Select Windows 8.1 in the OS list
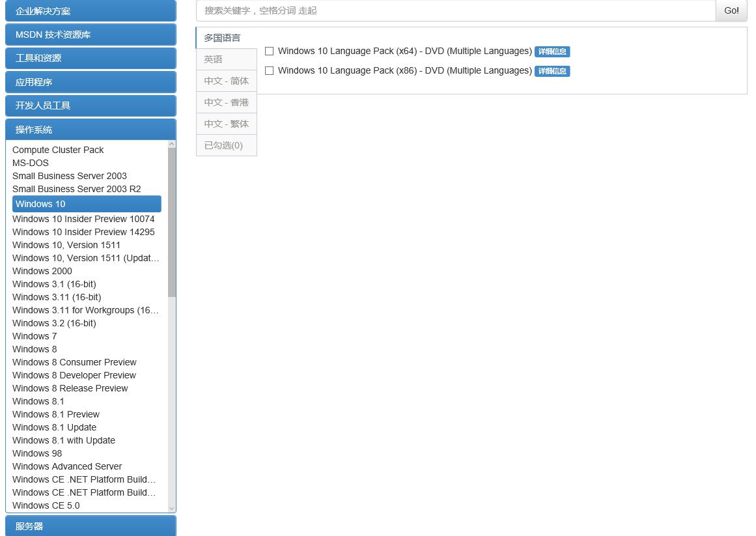 (x=38, y=401)
